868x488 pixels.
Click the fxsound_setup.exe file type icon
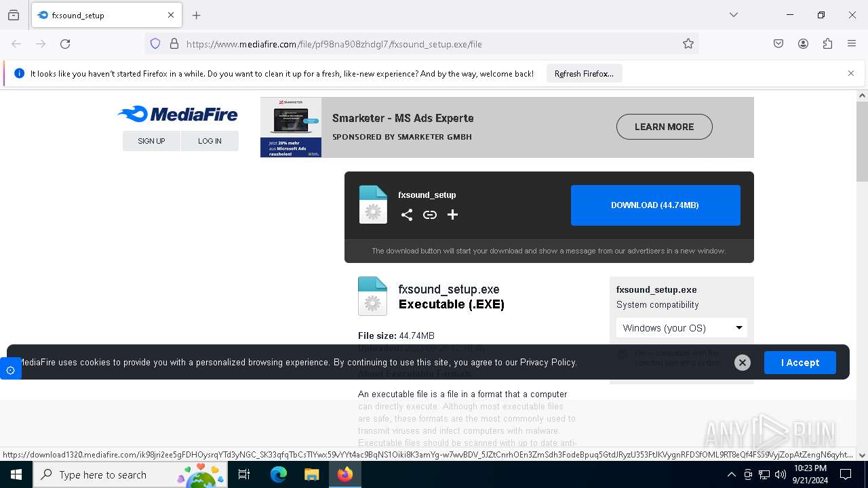[372, 296]
